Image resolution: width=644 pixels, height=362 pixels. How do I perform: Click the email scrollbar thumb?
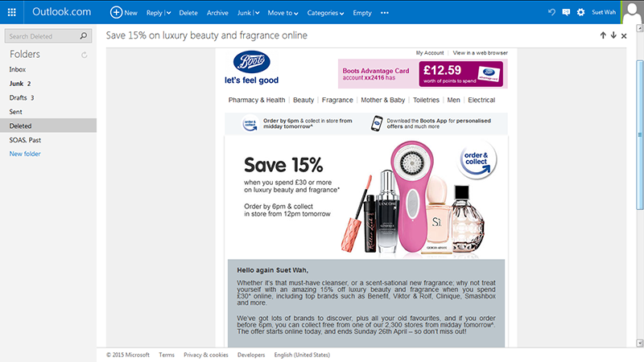[x=639, y=134]
